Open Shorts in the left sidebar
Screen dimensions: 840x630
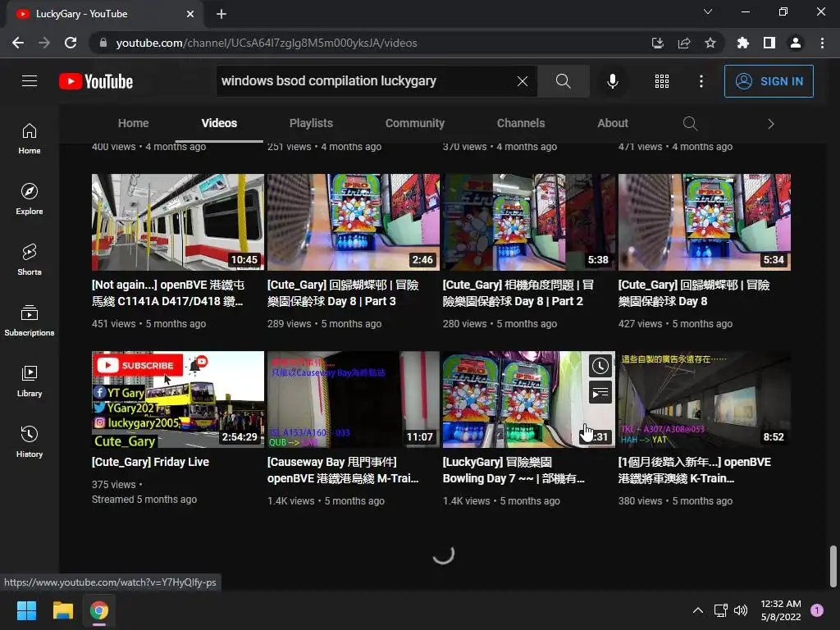click(30, 260)
